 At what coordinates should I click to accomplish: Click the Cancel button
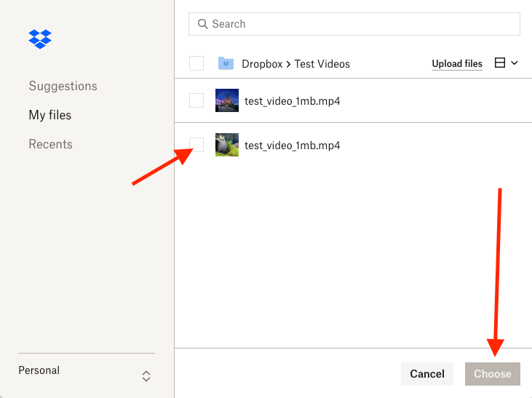coord(427,374)
